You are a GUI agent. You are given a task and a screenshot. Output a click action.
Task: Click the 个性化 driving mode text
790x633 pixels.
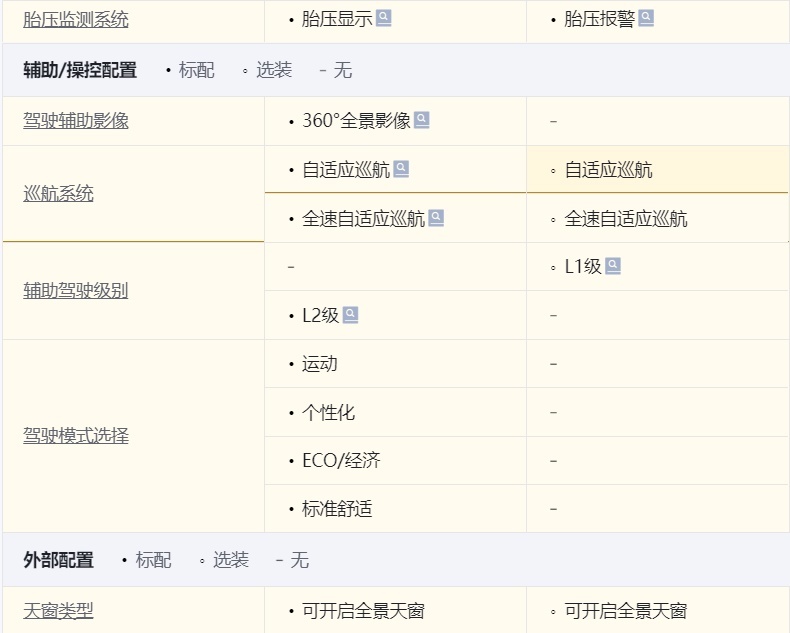point(328,413)
